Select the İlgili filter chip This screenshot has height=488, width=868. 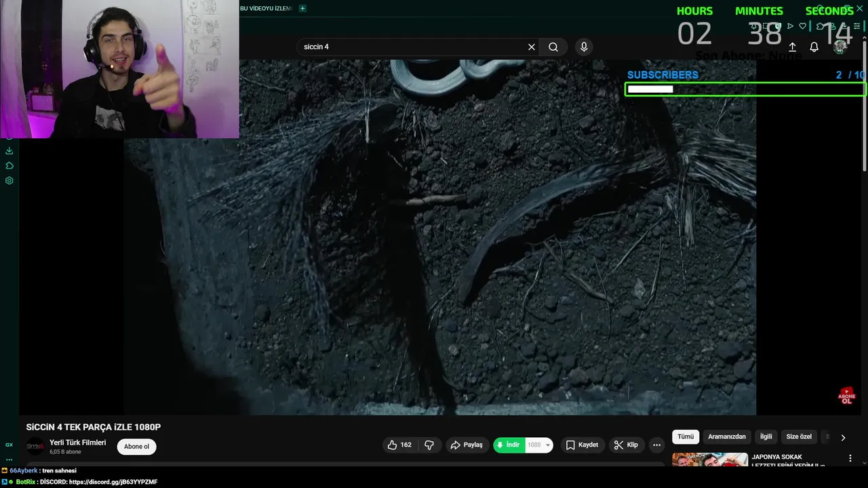[x=766, y=436]
